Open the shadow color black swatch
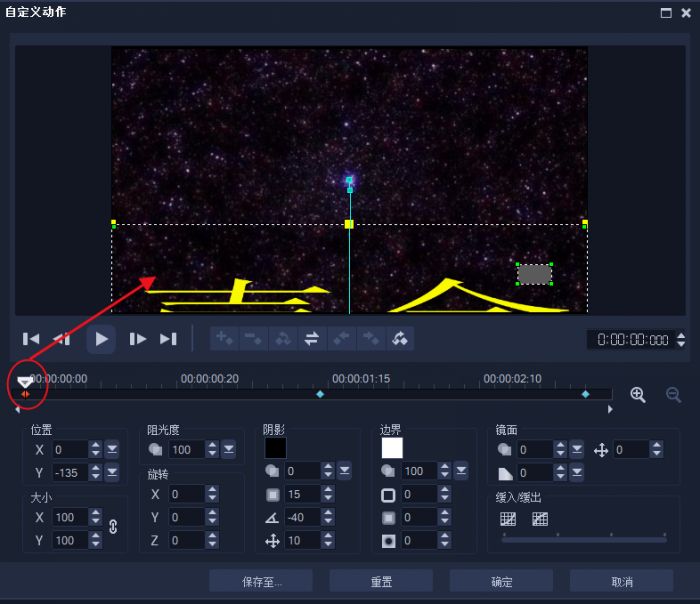Image resolution: width=700 pixels, height=604 pixels. [x=275, y=448]
